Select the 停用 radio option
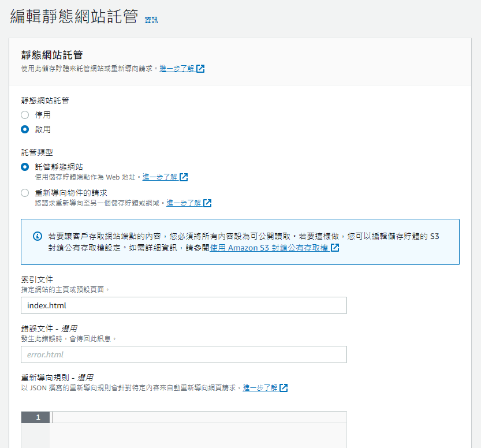Viewport: 481px width, 448px height. point(25,115)
